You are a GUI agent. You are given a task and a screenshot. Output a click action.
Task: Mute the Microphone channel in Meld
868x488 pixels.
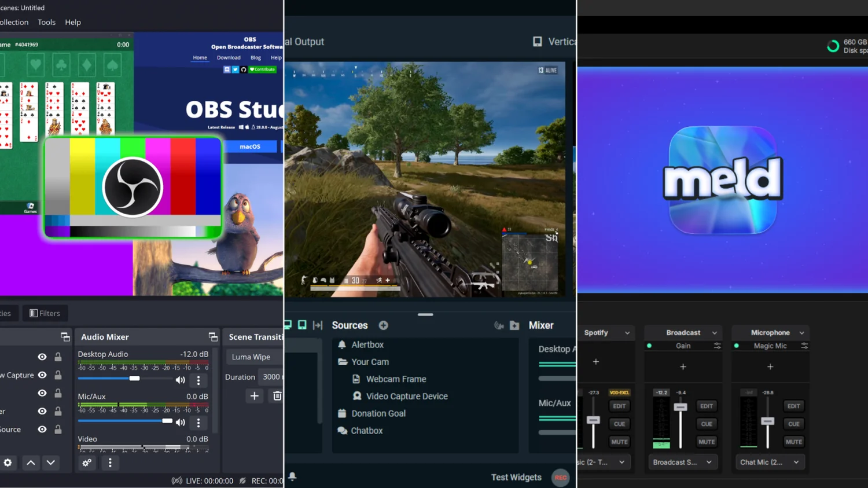[x=793, y=442]
